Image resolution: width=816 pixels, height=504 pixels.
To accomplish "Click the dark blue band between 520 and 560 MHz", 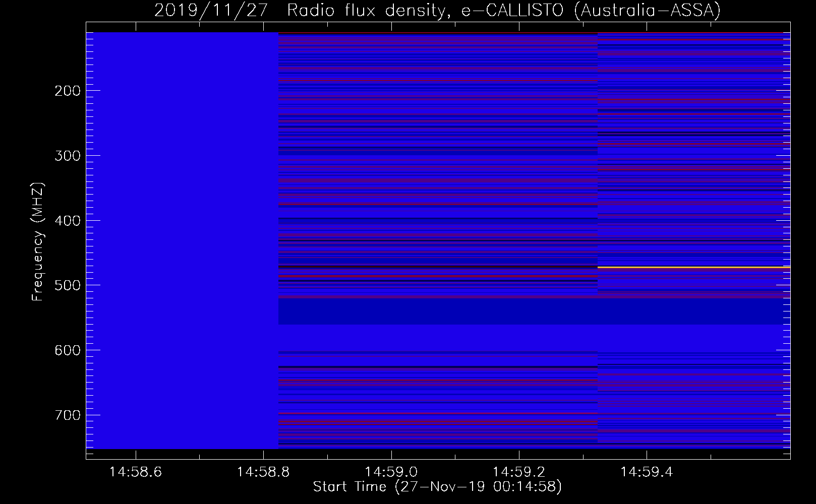I will coord(534,312).
